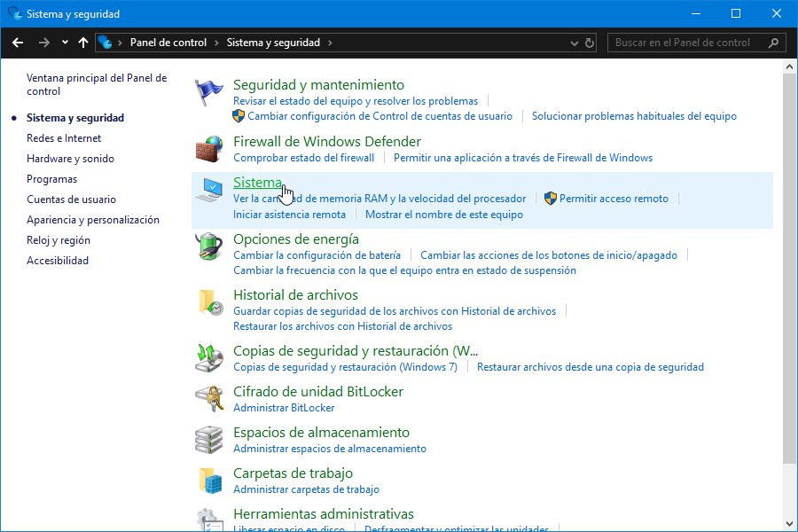Click Restaurar los archivos con Historial de archivos
This screenshot has height=532, width=798.
point(342,325)
